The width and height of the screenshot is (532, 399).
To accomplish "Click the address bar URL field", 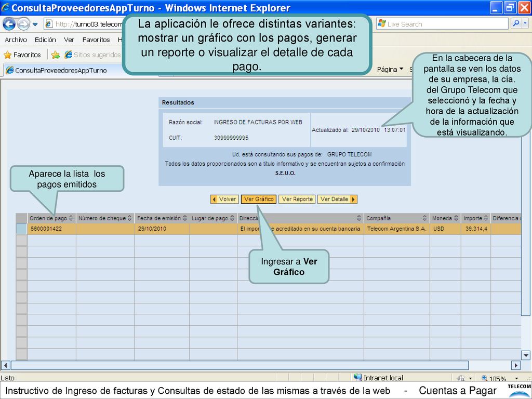I will click(x=84, y=24).
